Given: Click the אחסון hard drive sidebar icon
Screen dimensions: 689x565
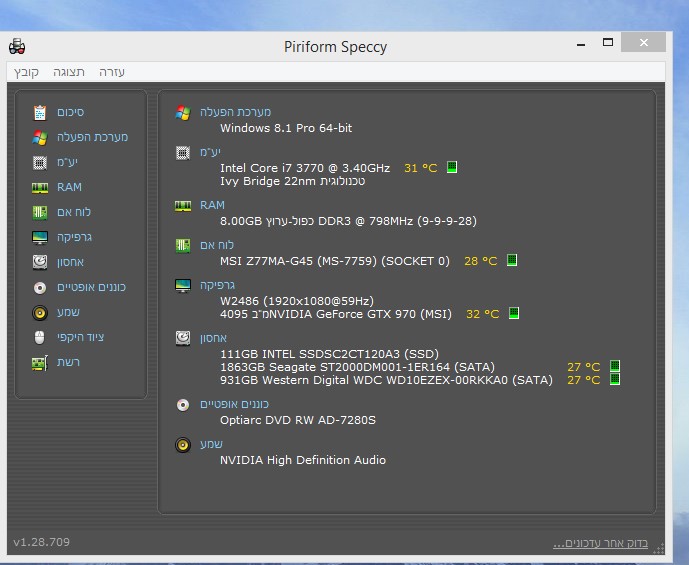Looking at the screenshot, I should [x=40, y=262].
